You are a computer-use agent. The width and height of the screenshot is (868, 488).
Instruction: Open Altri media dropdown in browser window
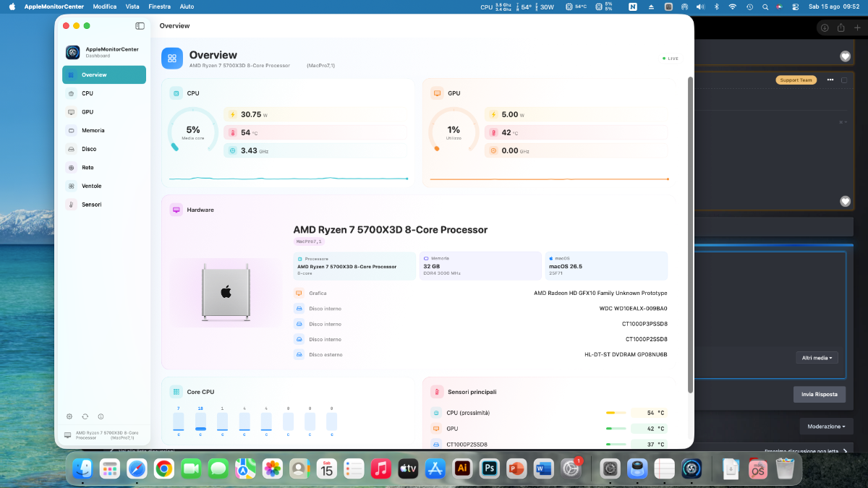817,358
